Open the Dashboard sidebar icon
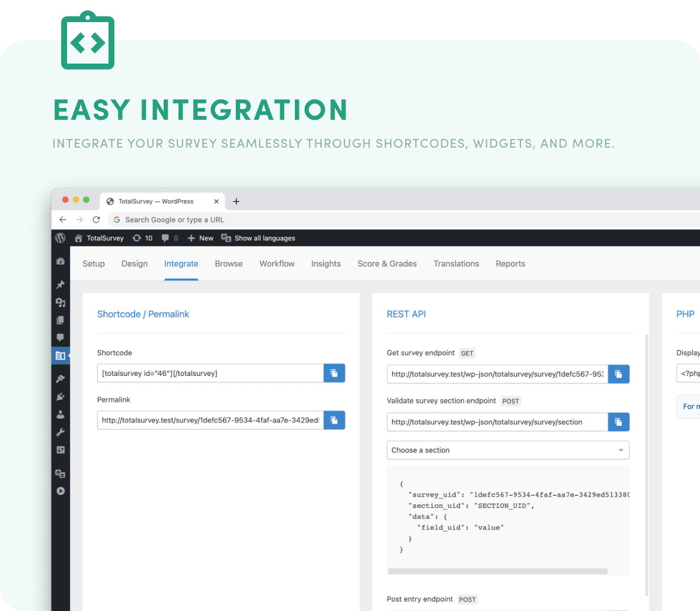The width and height of the screenshot is (700, 611). (60, 262)
